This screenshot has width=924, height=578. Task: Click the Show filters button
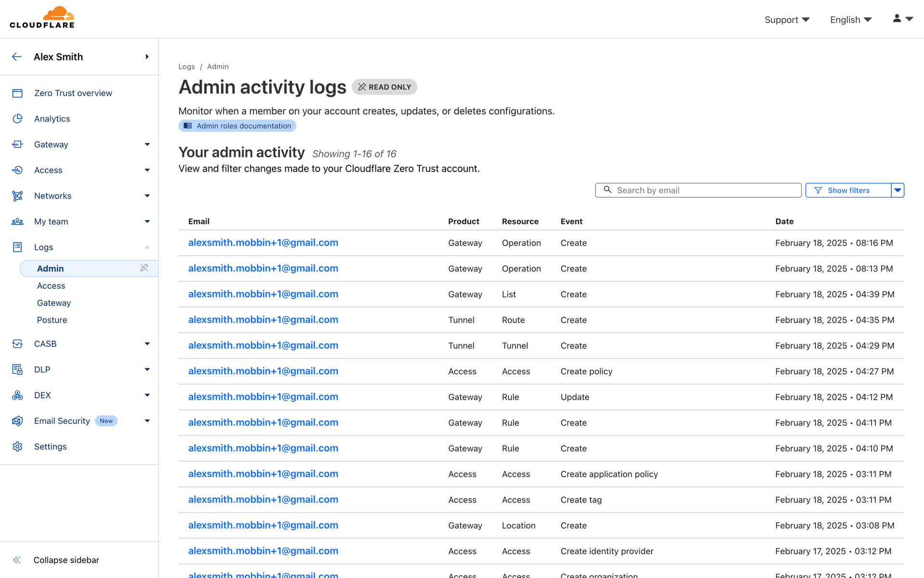848,190
